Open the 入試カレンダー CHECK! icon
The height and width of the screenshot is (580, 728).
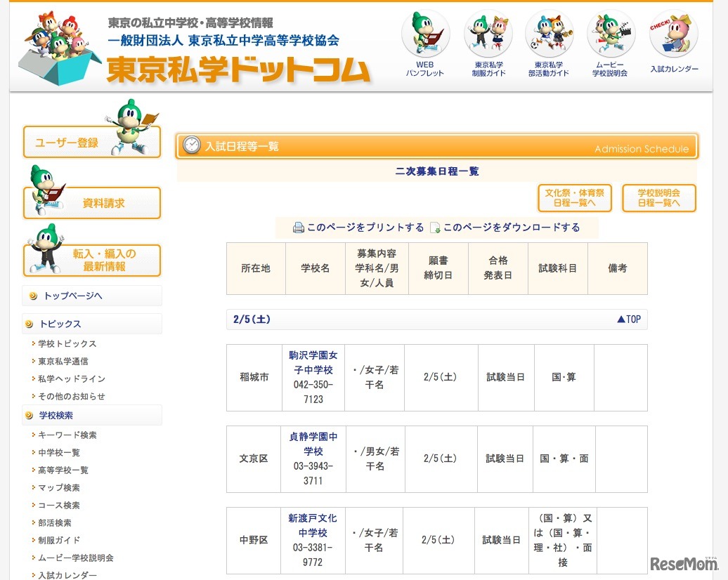[x=672, y=35]
